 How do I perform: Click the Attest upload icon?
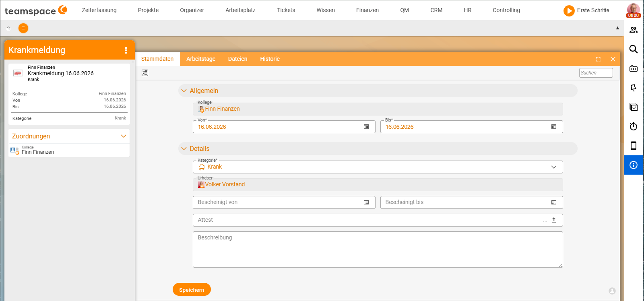tap(554, 220)
